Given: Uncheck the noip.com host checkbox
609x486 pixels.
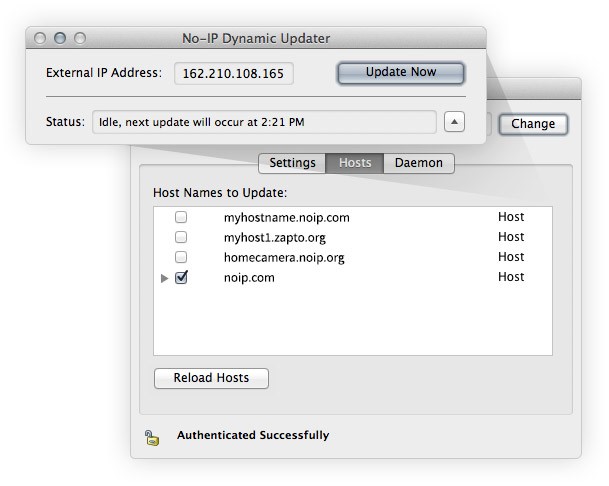Looking at the screenshot, I should tap(181, 277).
